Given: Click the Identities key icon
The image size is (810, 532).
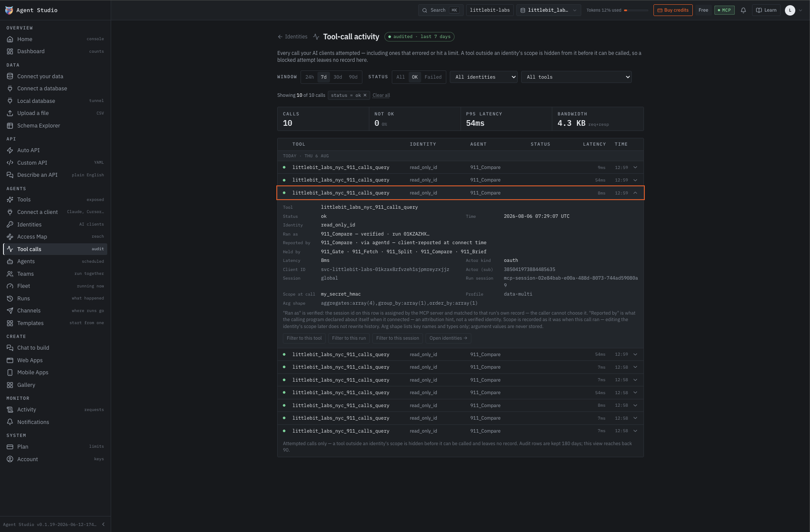Looking at the screenshot, I should [10, 225].
